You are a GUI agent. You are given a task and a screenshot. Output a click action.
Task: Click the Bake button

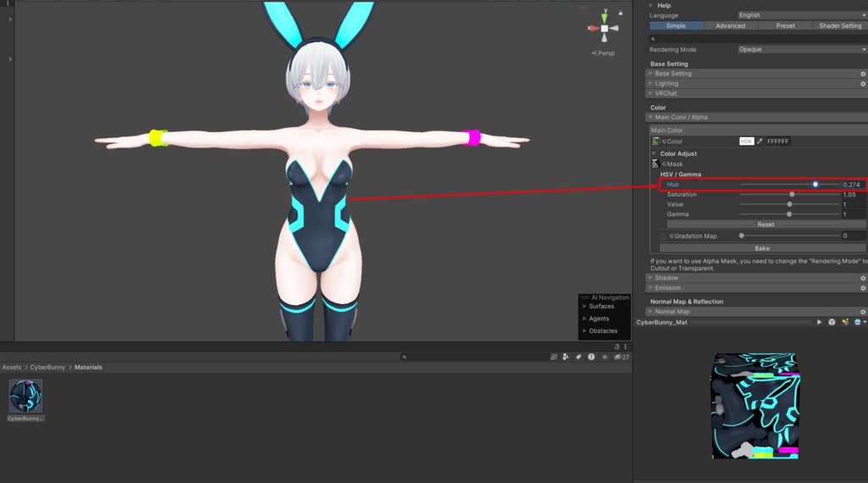click(x=762, y=248)
